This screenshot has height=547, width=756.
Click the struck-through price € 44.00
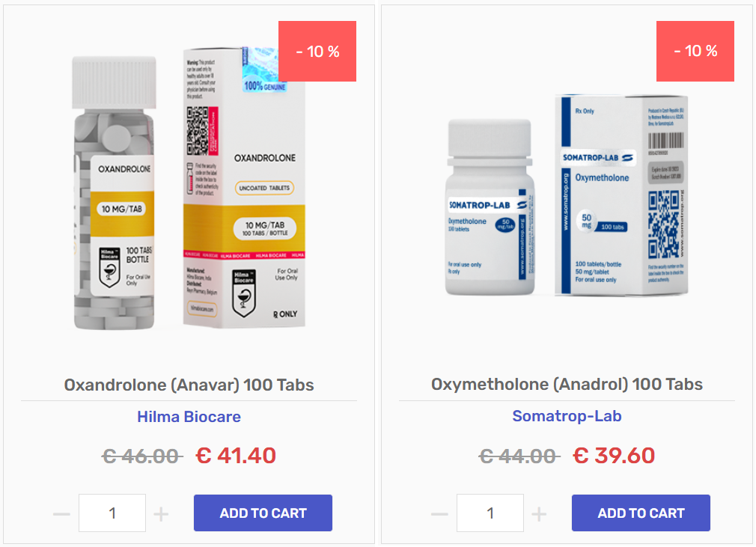pos(519,456)
